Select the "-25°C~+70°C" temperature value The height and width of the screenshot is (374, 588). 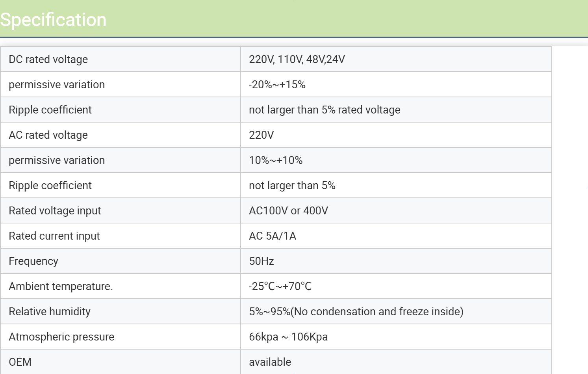pyautogui.click(x=280, y=287)
